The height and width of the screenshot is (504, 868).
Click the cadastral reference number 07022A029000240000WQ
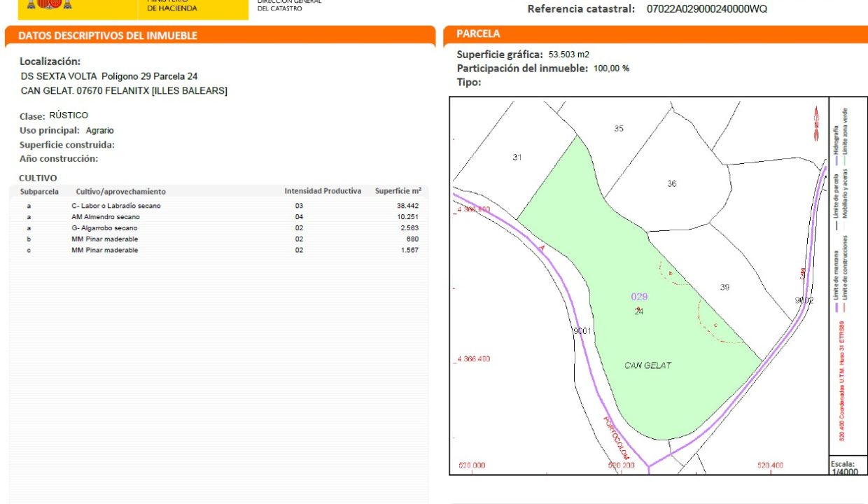coord(706,9)
